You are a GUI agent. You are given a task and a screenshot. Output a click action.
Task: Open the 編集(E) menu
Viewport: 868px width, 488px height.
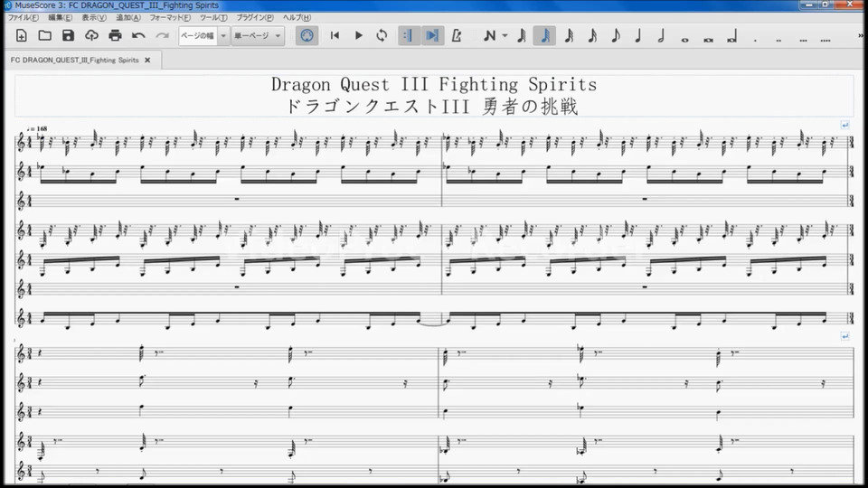[60, 18]
